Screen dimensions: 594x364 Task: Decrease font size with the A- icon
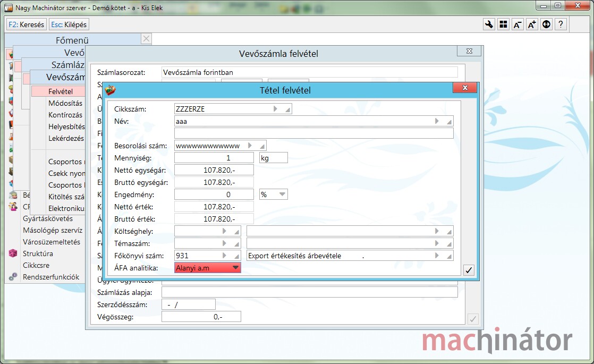click(x=517, y=24)
